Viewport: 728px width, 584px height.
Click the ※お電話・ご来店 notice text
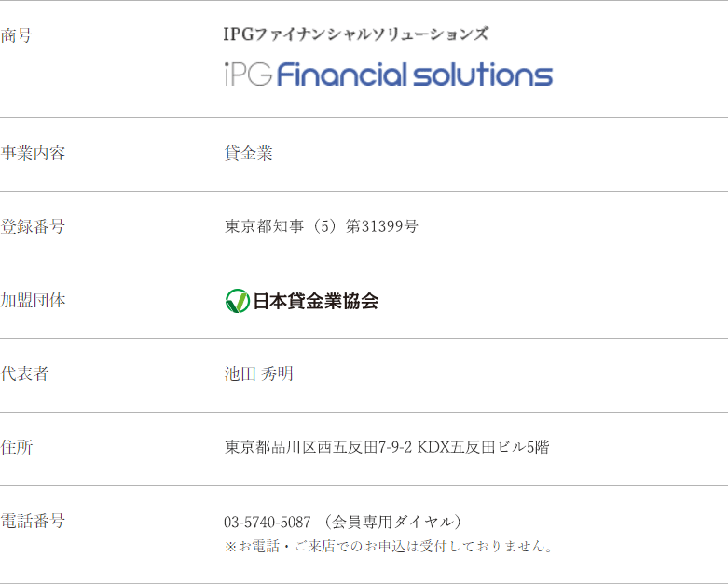[389, 546]
